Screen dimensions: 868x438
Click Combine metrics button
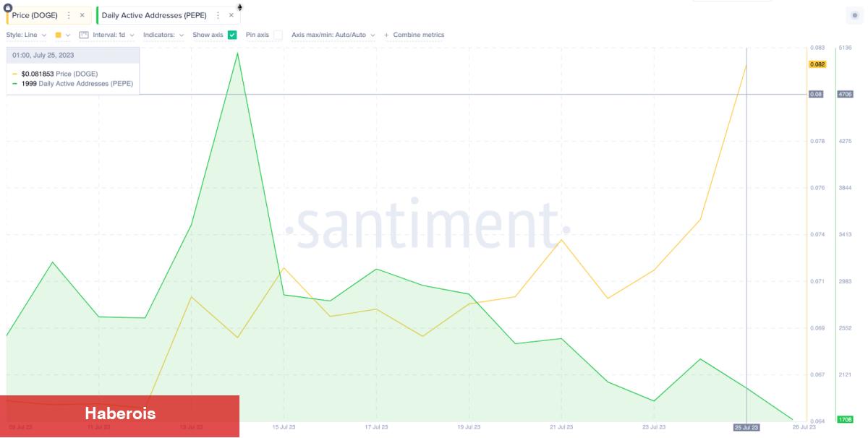coord(414,35)
